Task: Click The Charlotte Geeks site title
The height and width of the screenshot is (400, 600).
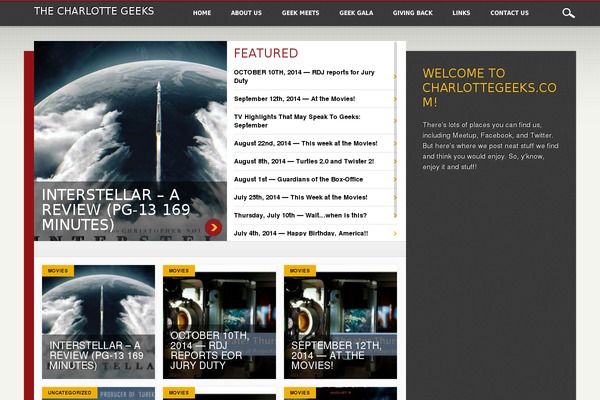Action: (94, 11)
